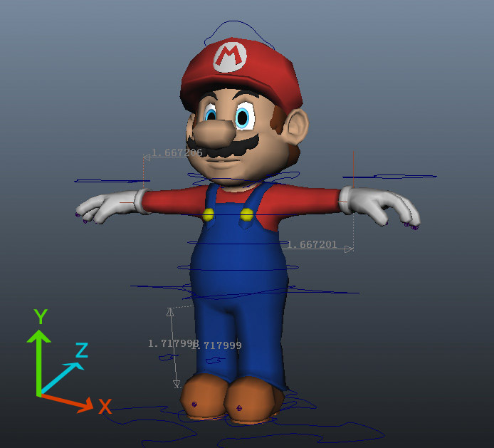
Task: Select the locator on the left-side brown shoe
Action: 194,404
